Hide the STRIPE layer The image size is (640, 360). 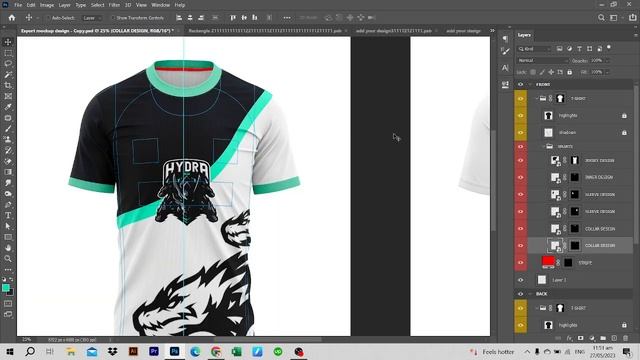pos(520,263)
